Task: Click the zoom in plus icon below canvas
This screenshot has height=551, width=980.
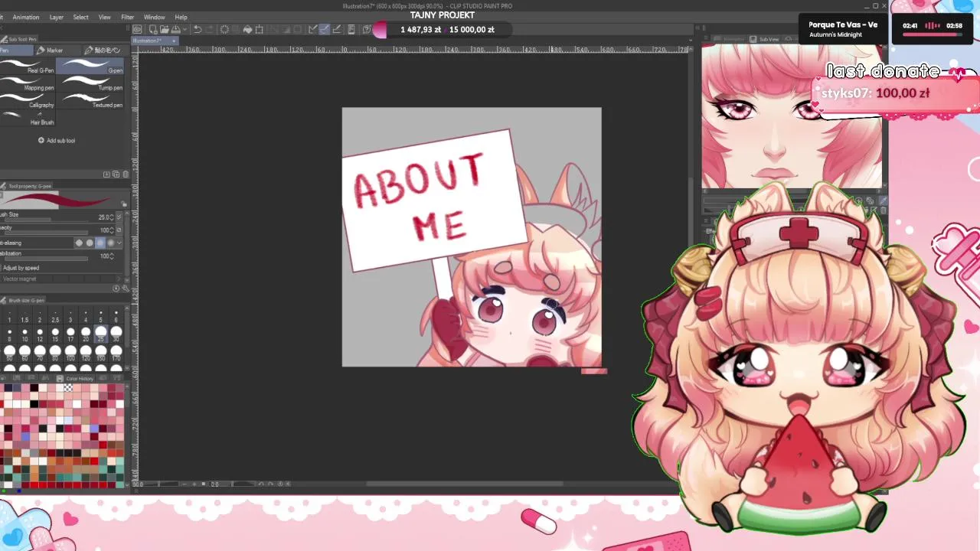Action: click(x=194, y=484)
